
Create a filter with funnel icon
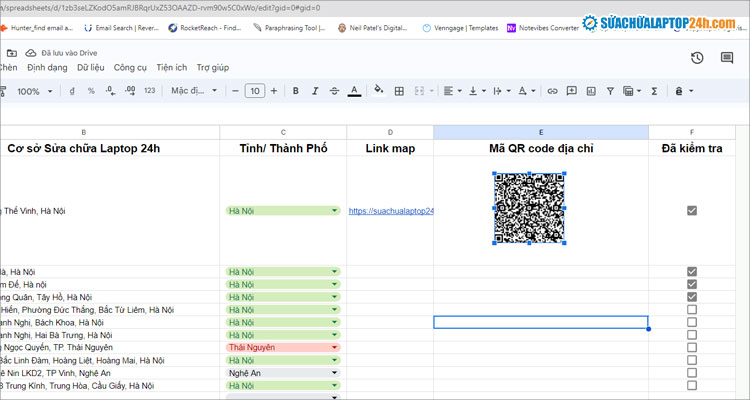[610, 91]
